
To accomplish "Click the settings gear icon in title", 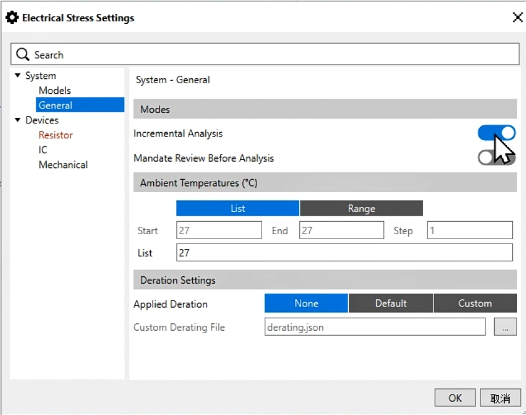I will [x=12, y=17].
